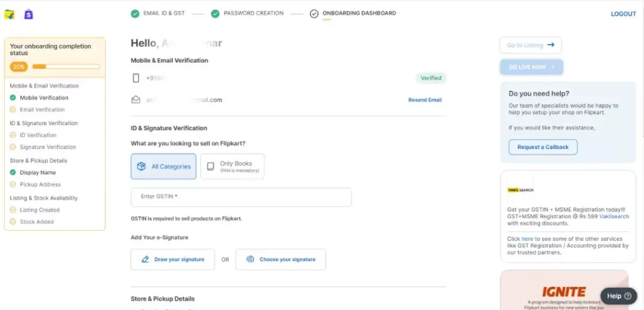Click the Stock Added pending icon

click(13, 222)
